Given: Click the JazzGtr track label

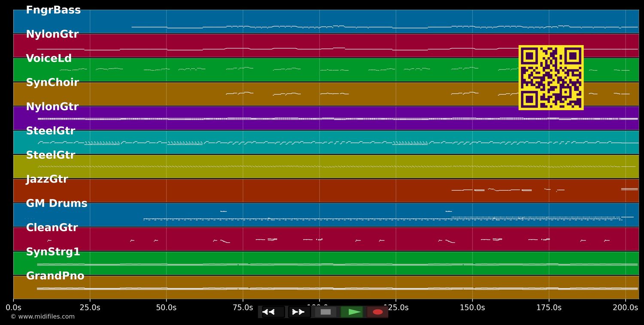Looking at the screenshot, I should click(x=47, y=179).
